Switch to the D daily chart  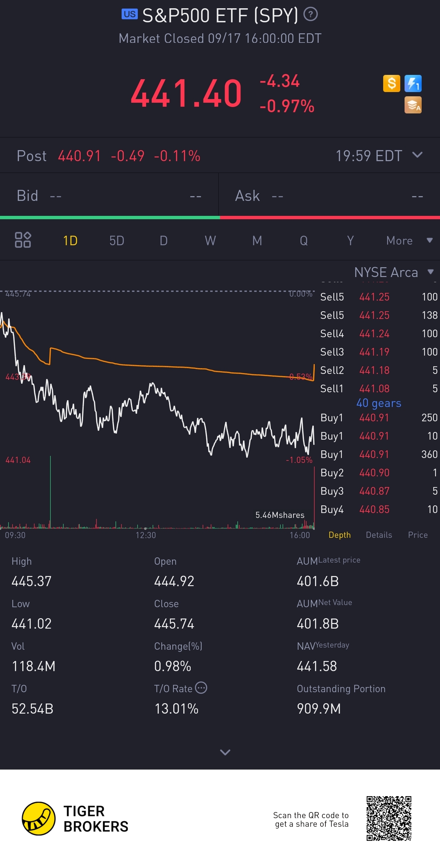tap(163, 241)
